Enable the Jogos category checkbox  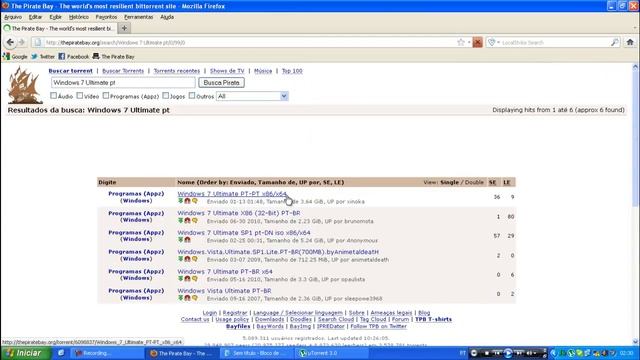coord(165,96)
